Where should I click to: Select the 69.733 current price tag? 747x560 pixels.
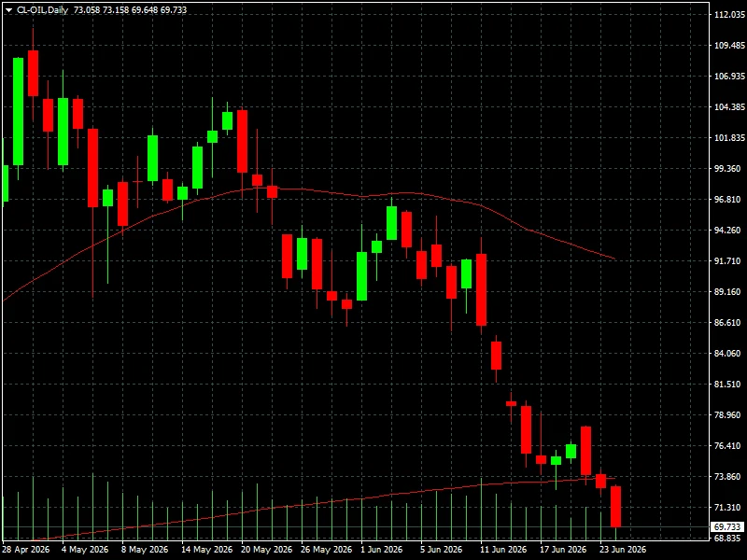(727, 526)
